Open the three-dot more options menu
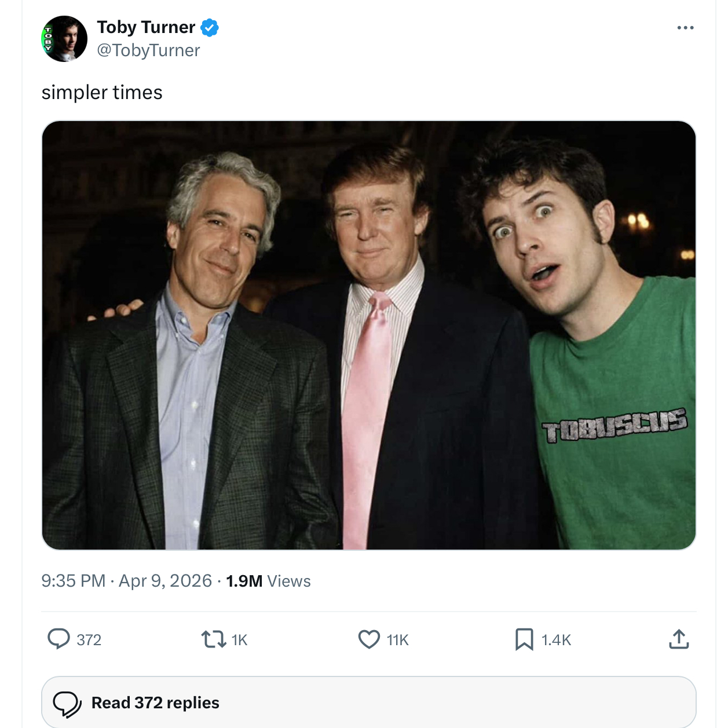This screenshot has width=717, height=728. pos(685,28)
